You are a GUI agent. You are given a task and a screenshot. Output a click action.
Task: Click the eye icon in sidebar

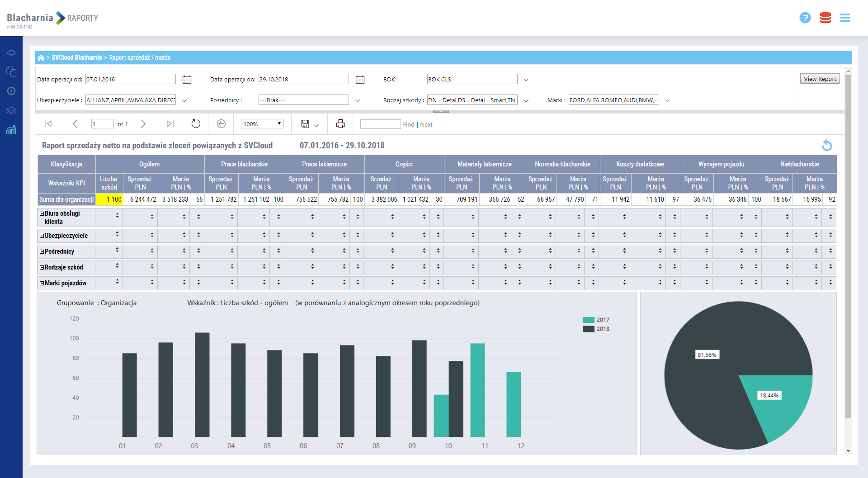[11, 53]
